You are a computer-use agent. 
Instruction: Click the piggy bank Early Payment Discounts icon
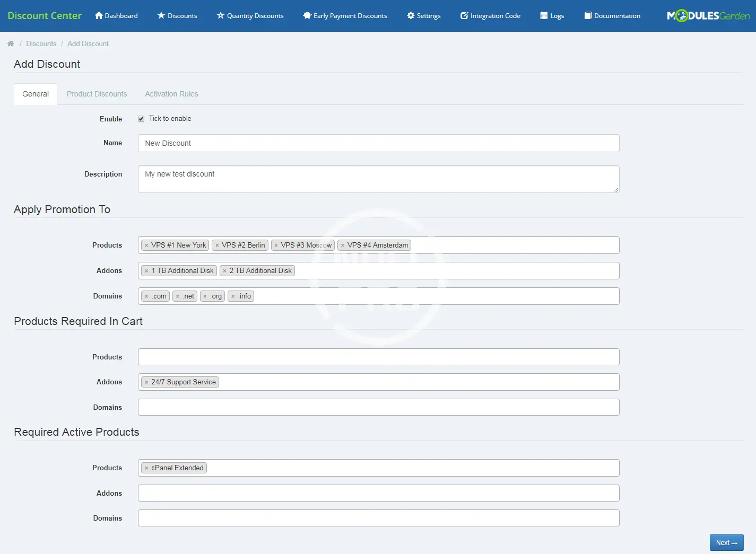[307, 15]
